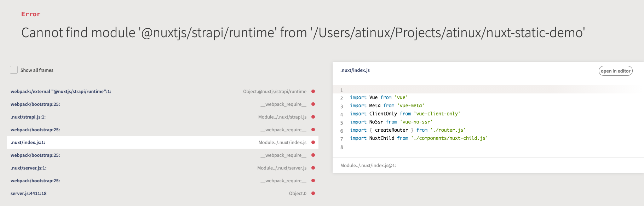Click the red Error heading
Viewport: 644px width, 206px height.
click(31, 14)
